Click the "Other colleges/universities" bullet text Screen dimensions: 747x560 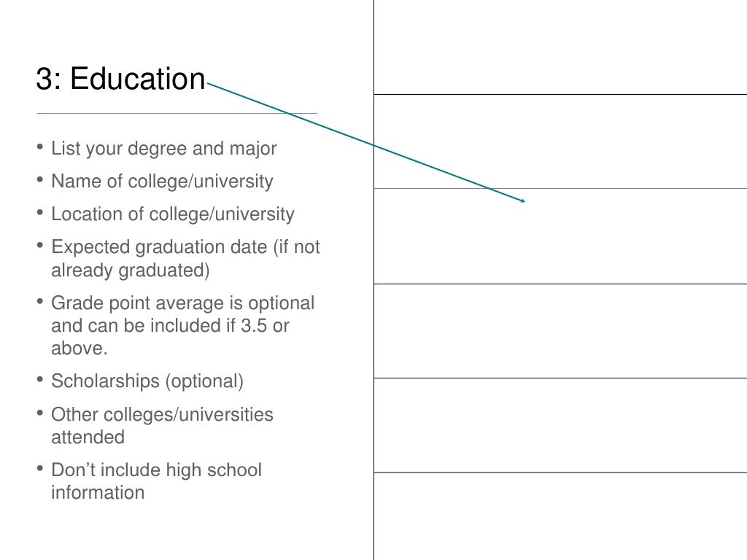pyautogui.click(x=162, y=414)
